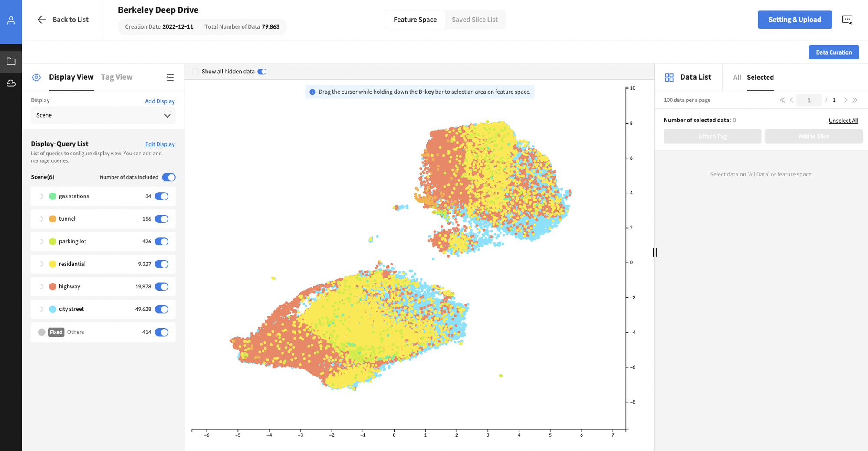Expand the gas stations query row
This screenshot has height=451, width=868.
point(42,196)
